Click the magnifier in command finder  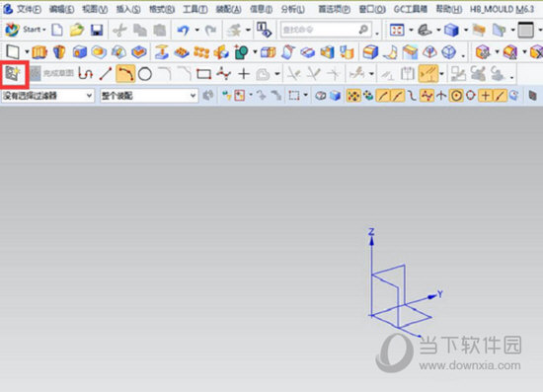point(363,30)
